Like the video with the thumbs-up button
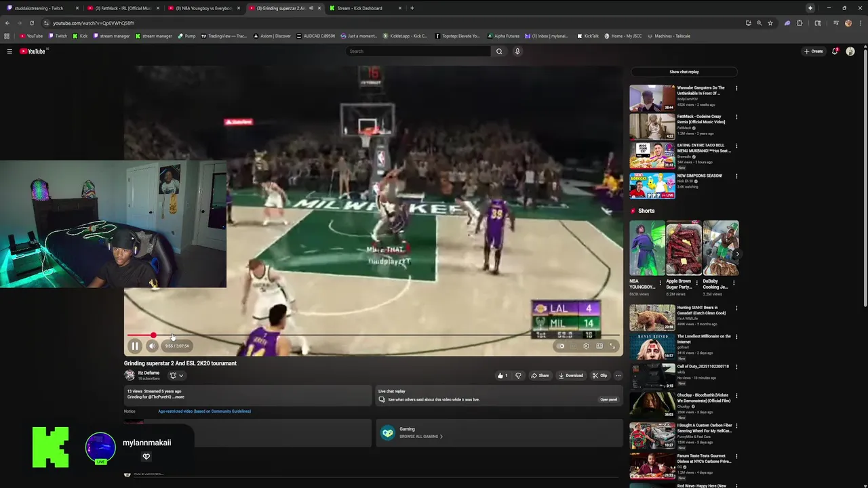868x488 pixels. pos(502,375)
